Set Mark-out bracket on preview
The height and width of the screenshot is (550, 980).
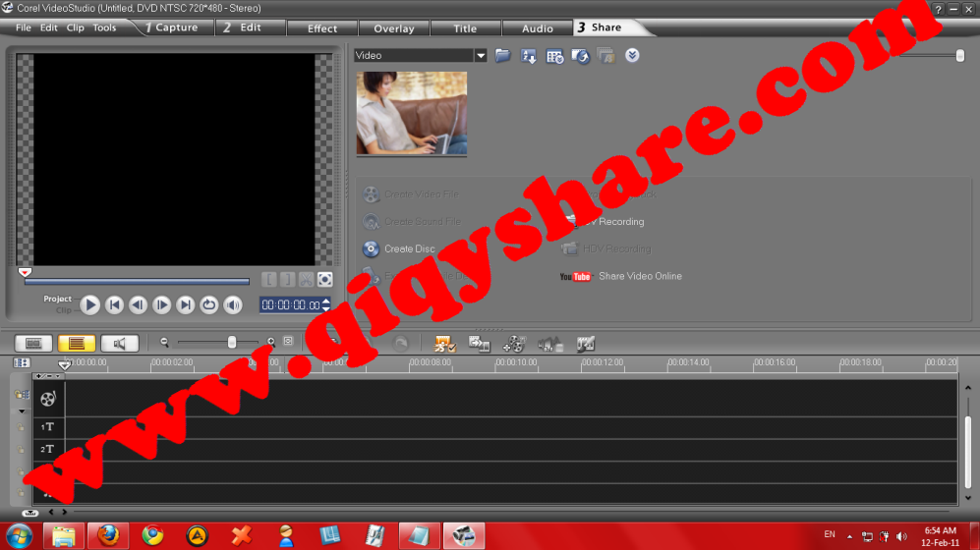[287, 280]
